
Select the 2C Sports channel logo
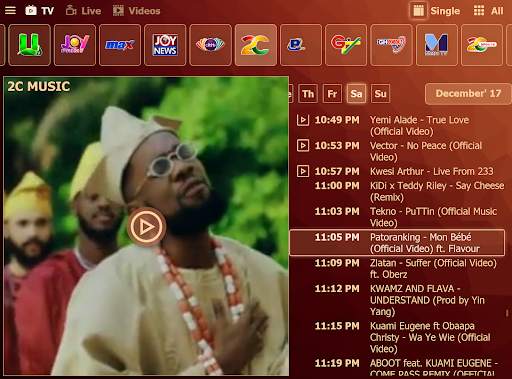point(482,45)
